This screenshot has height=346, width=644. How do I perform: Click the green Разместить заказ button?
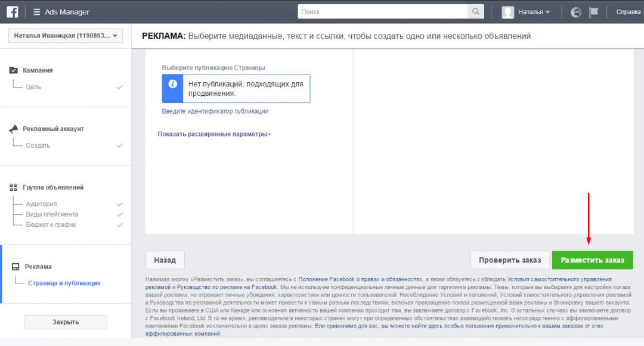tap(592, 260)
